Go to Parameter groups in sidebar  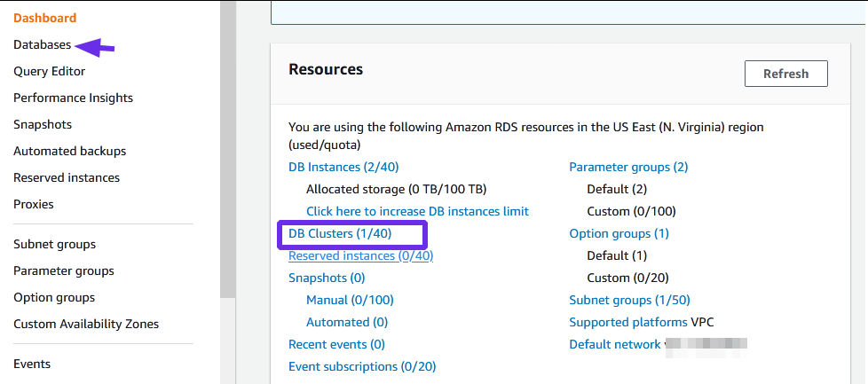point(64,270)
